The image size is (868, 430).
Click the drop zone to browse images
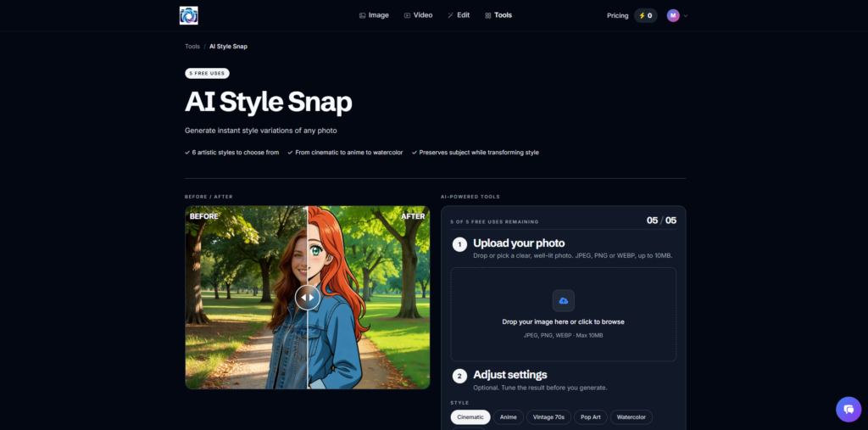click(x=563, y=314)
